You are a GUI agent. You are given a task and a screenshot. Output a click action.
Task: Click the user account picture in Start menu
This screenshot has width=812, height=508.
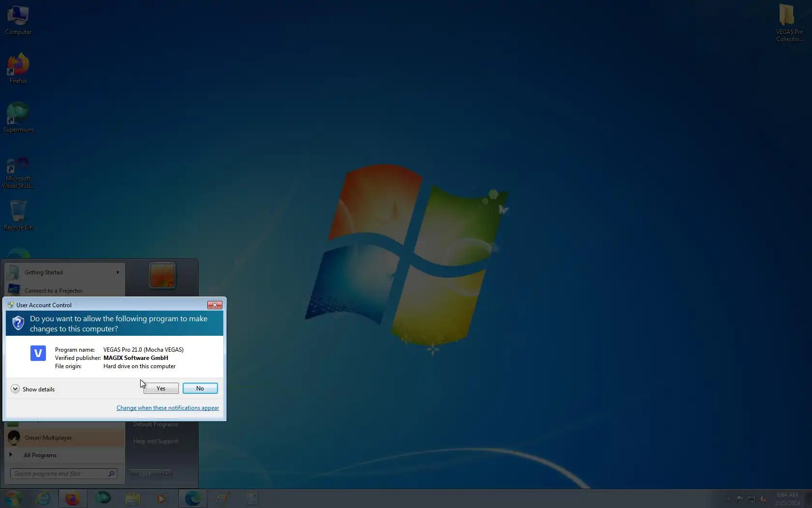coord(162,275)
